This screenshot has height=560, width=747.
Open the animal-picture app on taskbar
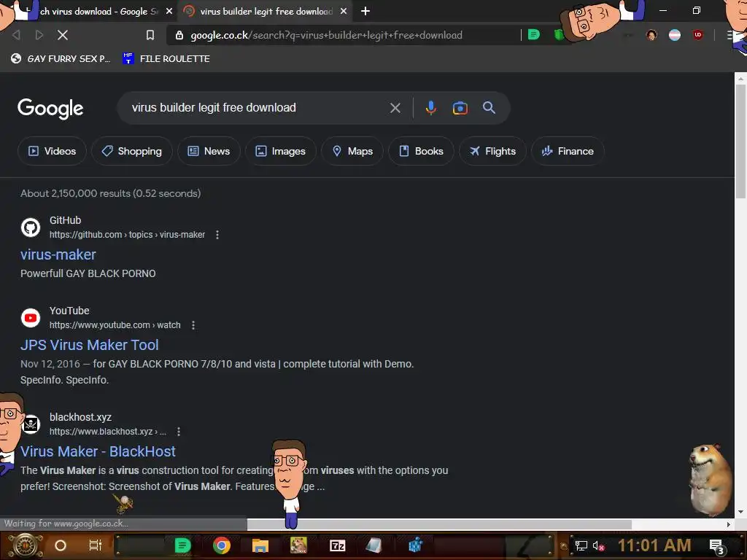tap(298, 545)
